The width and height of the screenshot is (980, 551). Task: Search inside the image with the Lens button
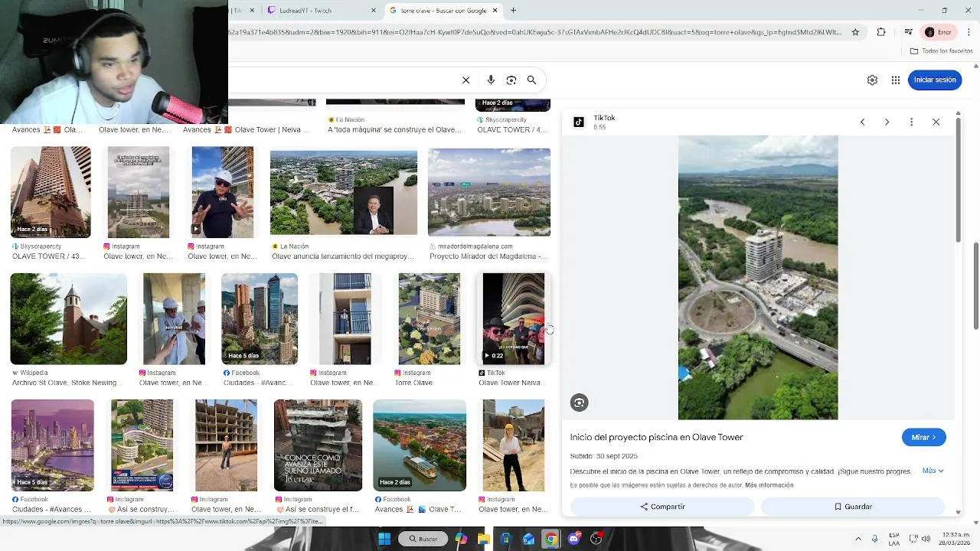[580, 403]
